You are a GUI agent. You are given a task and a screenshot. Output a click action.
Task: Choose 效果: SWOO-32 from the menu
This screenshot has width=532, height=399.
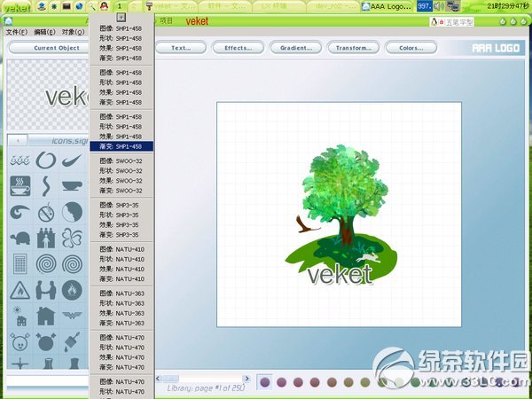(121, 181)
